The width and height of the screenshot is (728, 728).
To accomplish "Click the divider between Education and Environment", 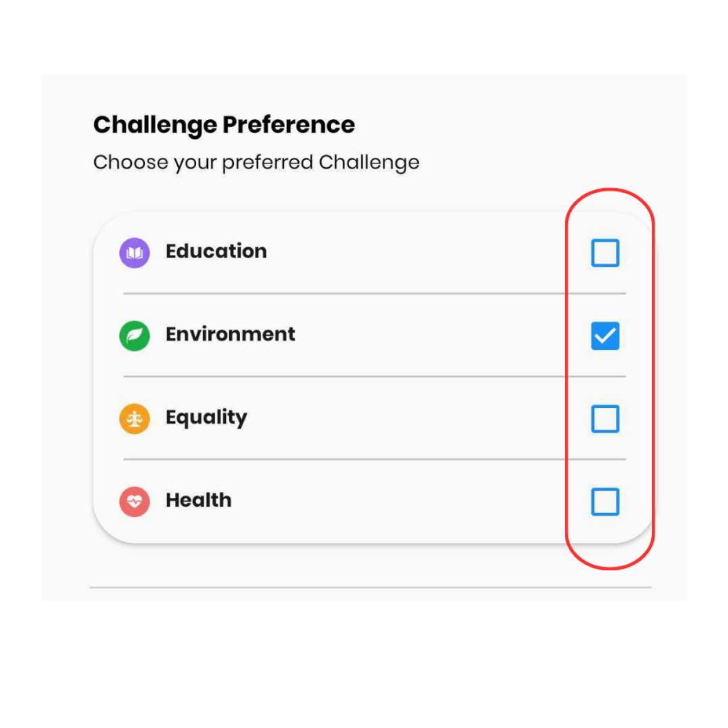I will [x=375, y=293].
